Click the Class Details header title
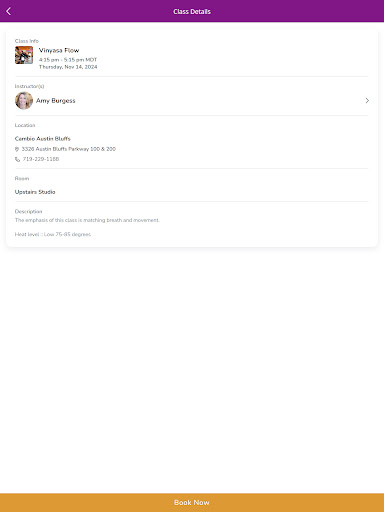The height and width of the screenshot is (512, 384). (x=192, y=12)
